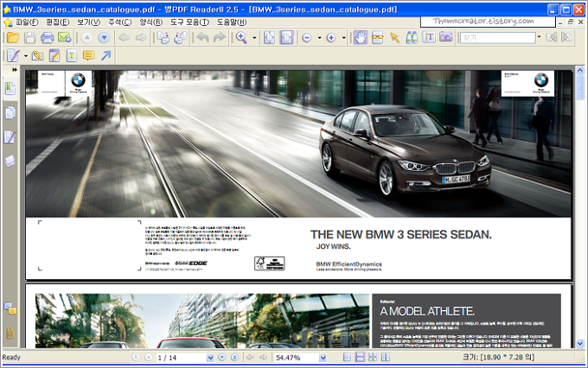This screenshot has height=368, width=588.
Task: Click the previous page up arrow in toolbar
Action: pos(86,37)
